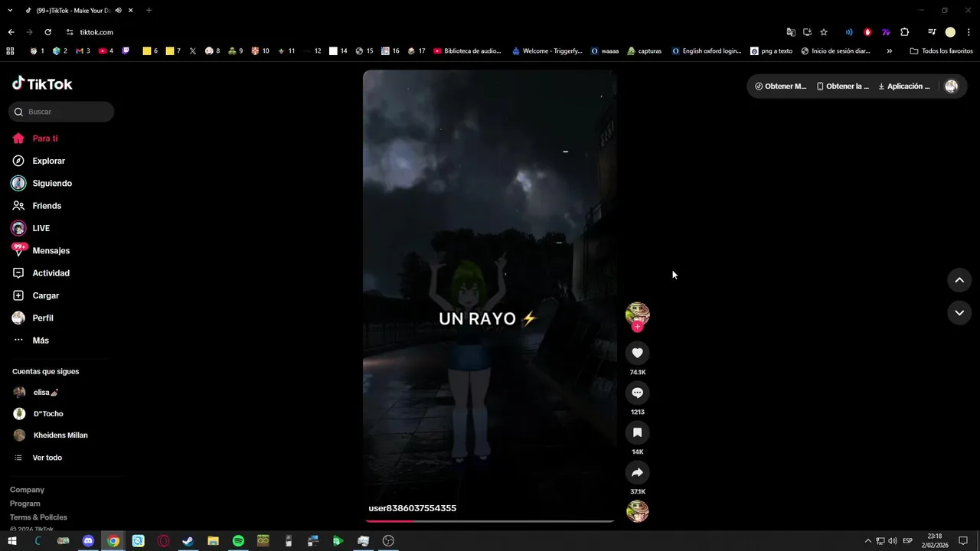The image size is (980, 551).
Task: Open the X bookmark icon
Action: pos(192,51)
